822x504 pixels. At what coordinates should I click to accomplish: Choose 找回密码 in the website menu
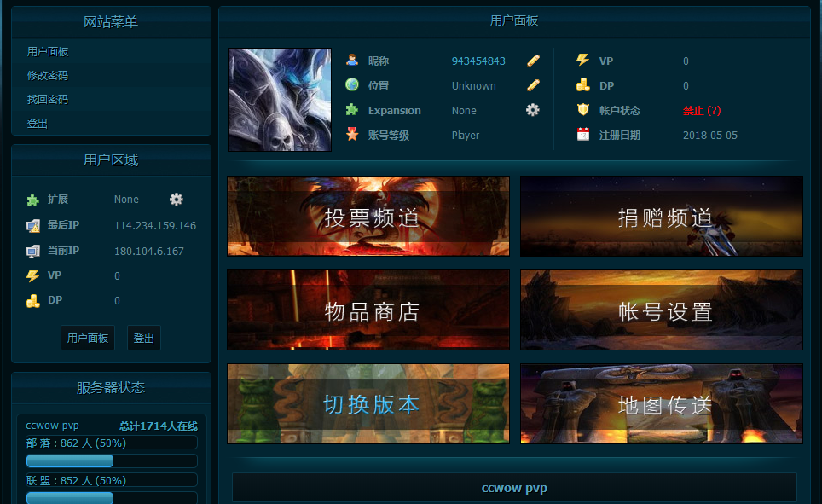click(48, 100)
